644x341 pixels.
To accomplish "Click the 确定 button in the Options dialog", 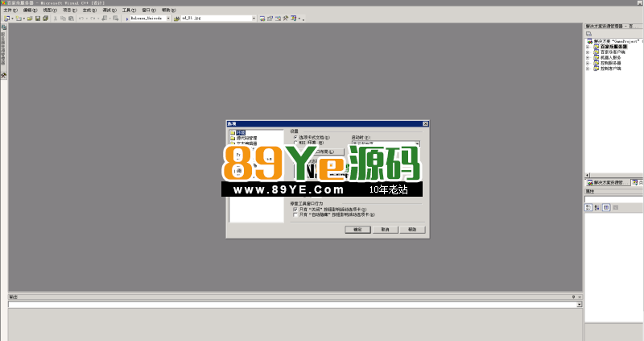I will [357, 230].
